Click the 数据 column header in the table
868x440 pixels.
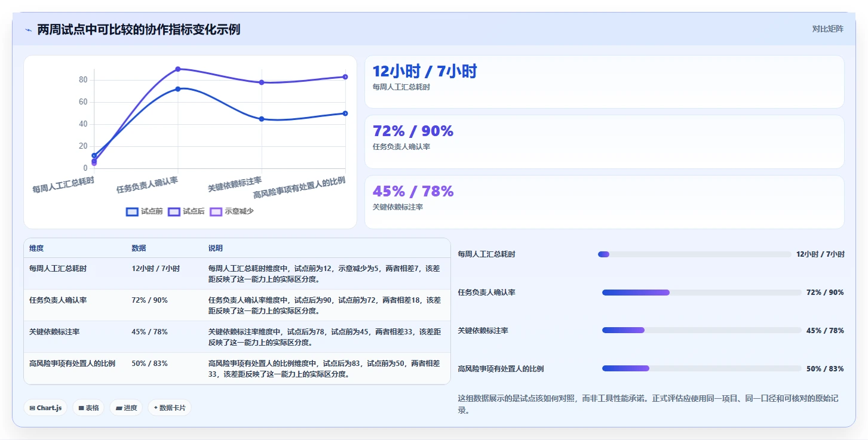(139, 248)
